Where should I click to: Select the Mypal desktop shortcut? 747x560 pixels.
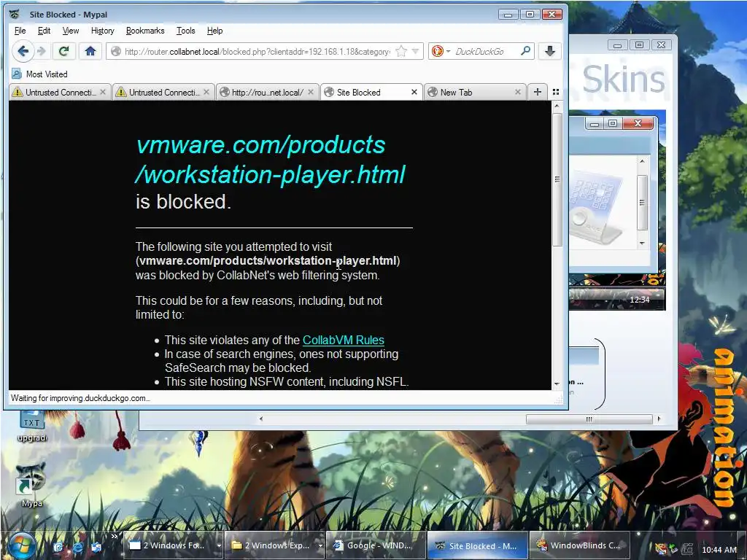point(31,485)
